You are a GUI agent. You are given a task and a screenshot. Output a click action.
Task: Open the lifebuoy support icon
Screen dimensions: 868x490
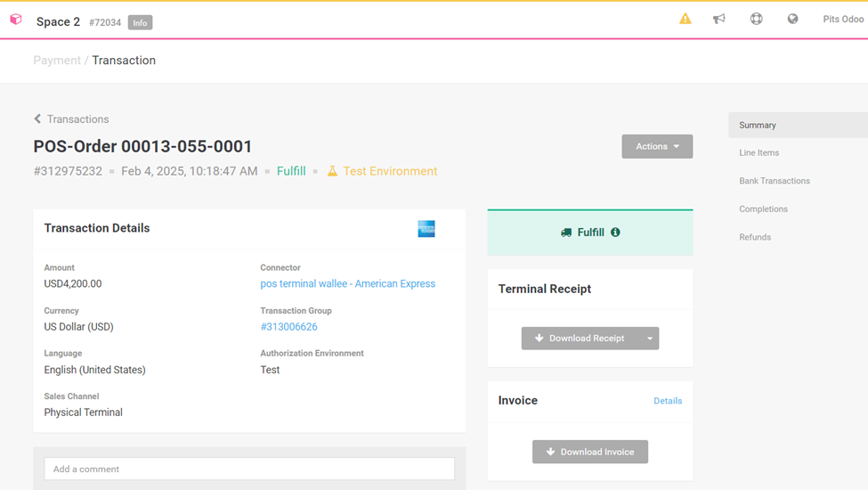click(x=756, y=19)
